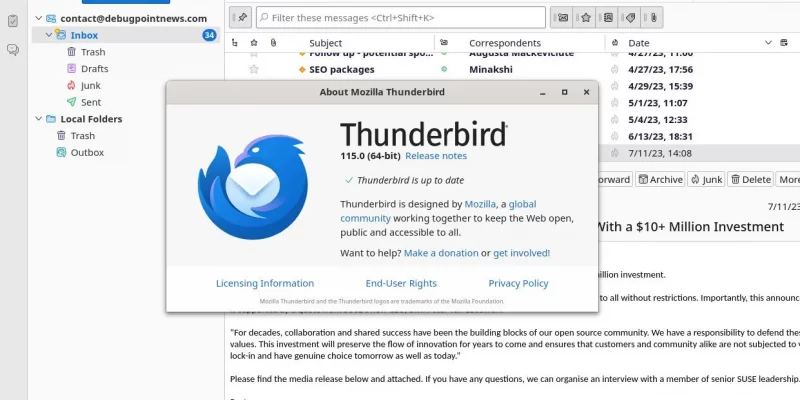Open the Licensing Information link

(x=265, y=284)
